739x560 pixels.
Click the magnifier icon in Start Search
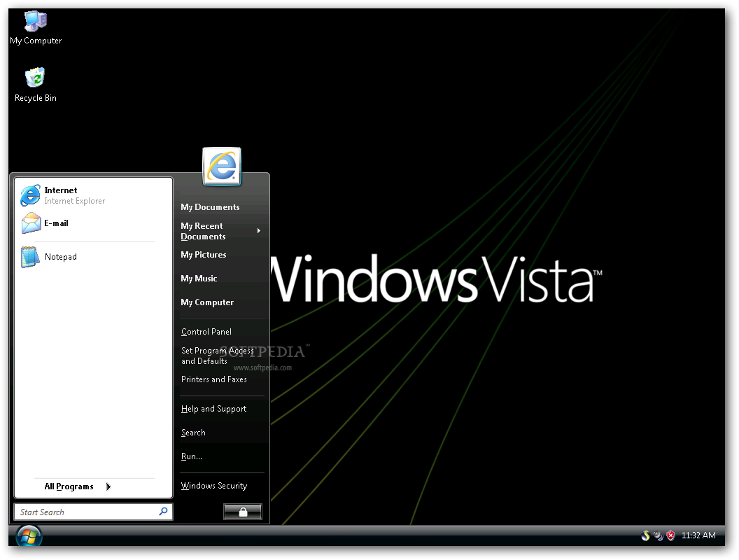(x=163, y=512)
